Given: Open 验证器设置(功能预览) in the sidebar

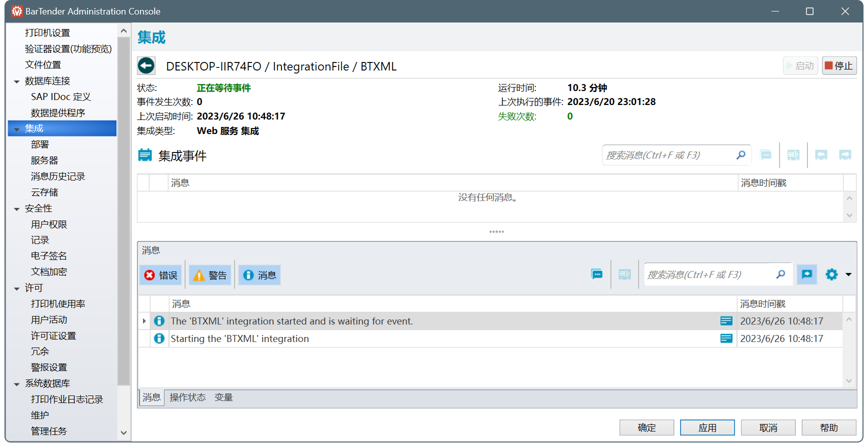Looking at the screenshot, I should 68,49.
